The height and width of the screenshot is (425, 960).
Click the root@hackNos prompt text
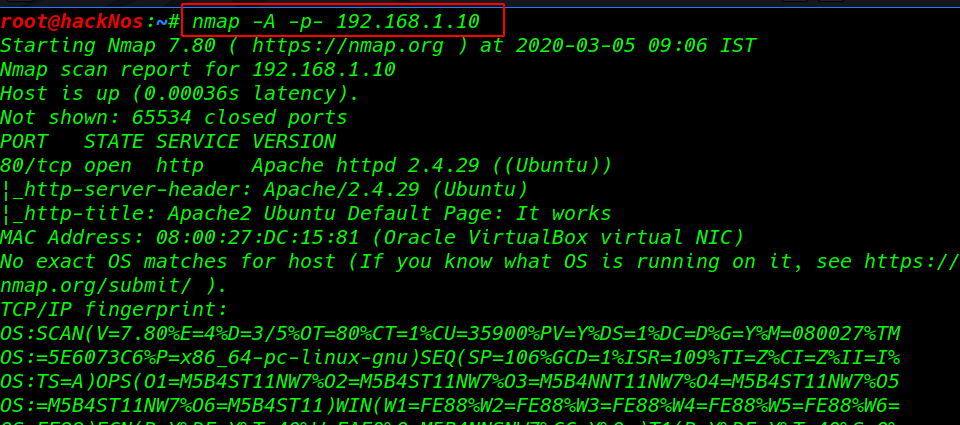point(72,21)
